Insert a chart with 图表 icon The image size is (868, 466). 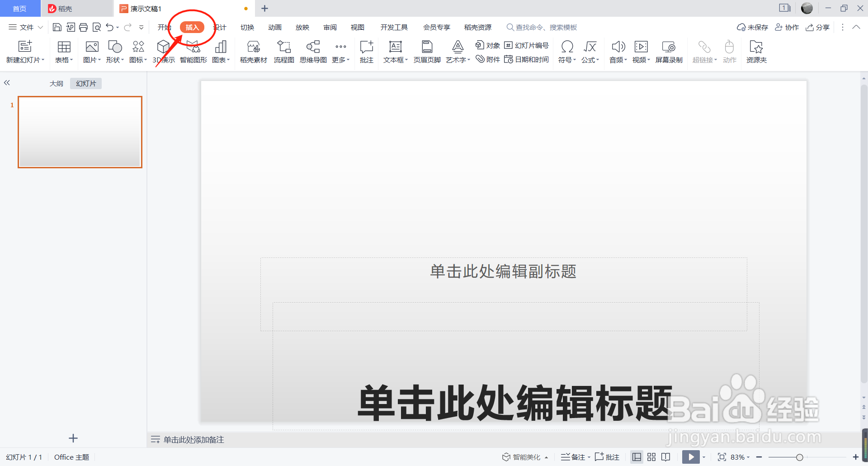(221, 47)
